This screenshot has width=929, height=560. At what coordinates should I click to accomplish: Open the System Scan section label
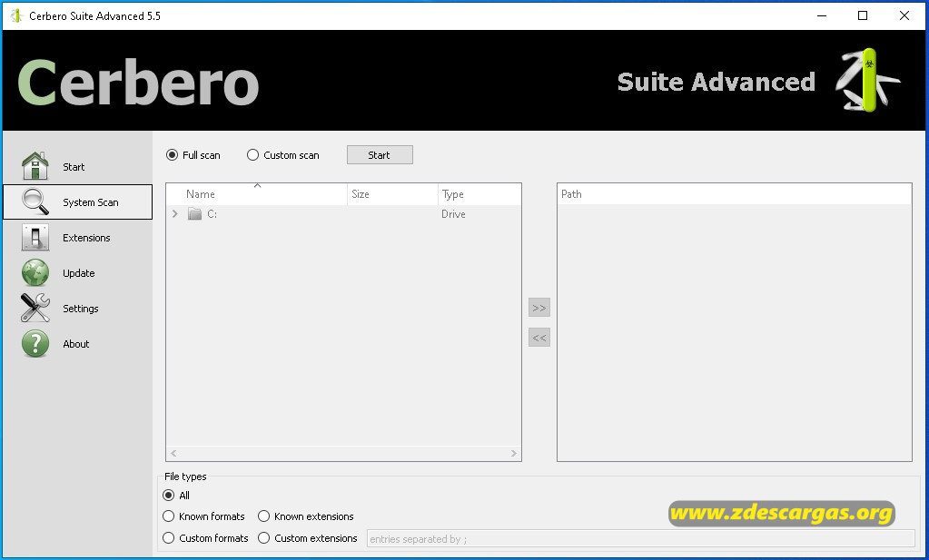91,202
